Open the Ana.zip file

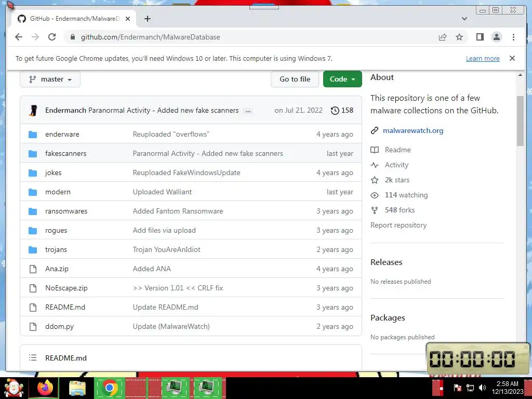57,269
